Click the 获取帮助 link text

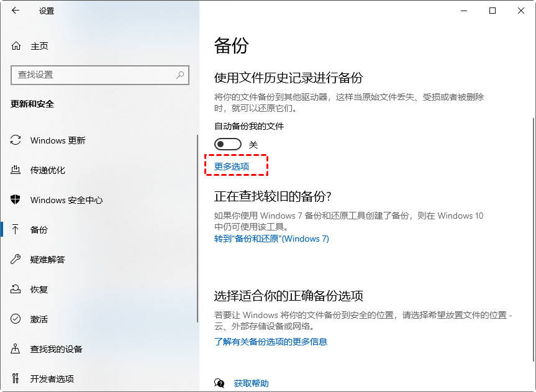[x=252, y=383]
